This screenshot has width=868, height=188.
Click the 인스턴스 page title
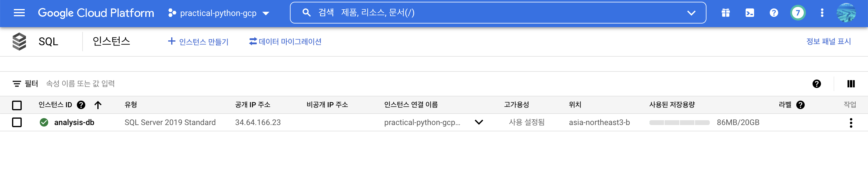(x=111, y=42)
